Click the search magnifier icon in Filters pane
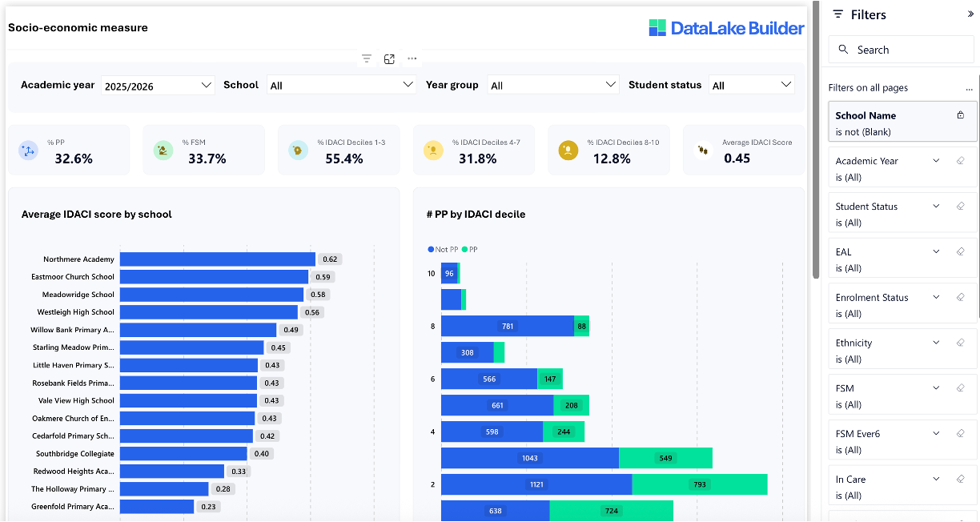The image size is (980, 522). 843,49
